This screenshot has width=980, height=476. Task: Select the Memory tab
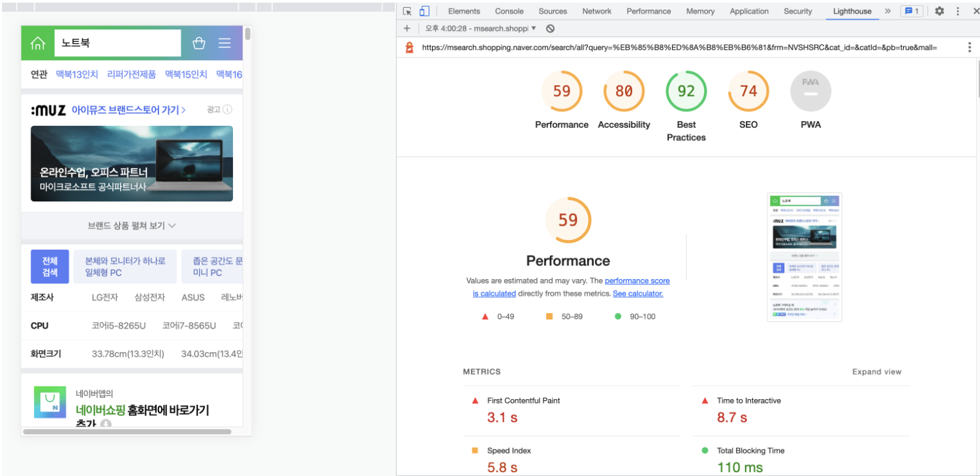700,11
